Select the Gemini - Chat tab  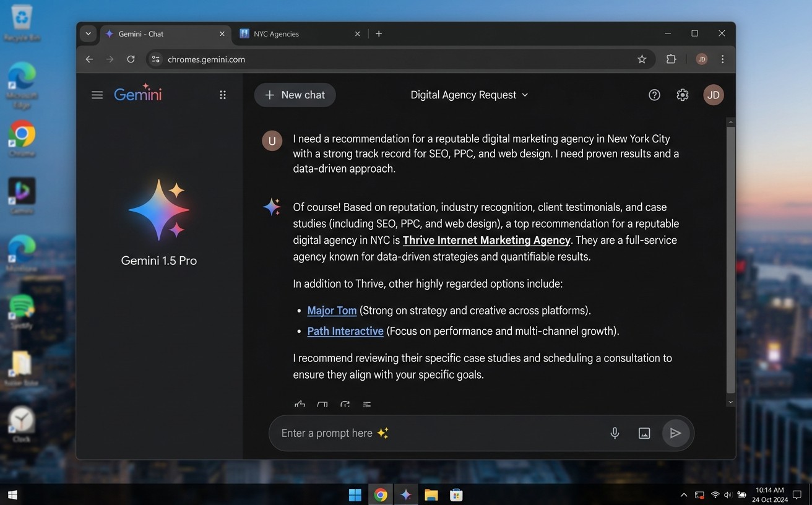(x=165, y=34)
